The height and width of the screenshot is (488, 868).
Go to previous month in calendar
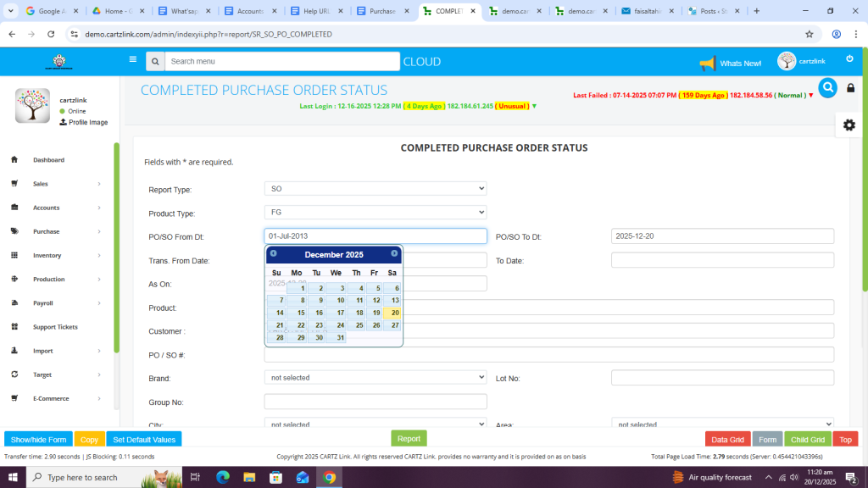[274, 253]
